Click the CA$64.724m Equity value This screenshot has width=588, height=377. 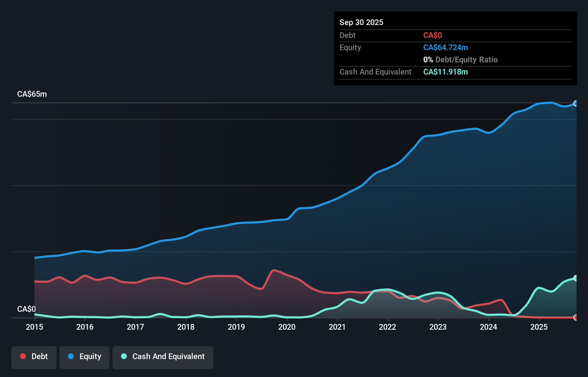445,47
